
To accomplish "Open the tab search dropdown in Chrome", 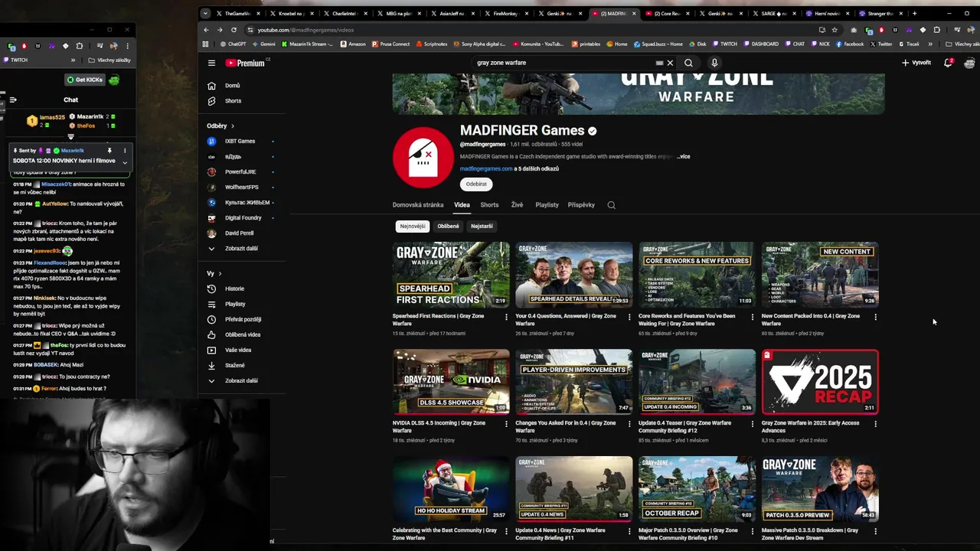I will point(204,13).
